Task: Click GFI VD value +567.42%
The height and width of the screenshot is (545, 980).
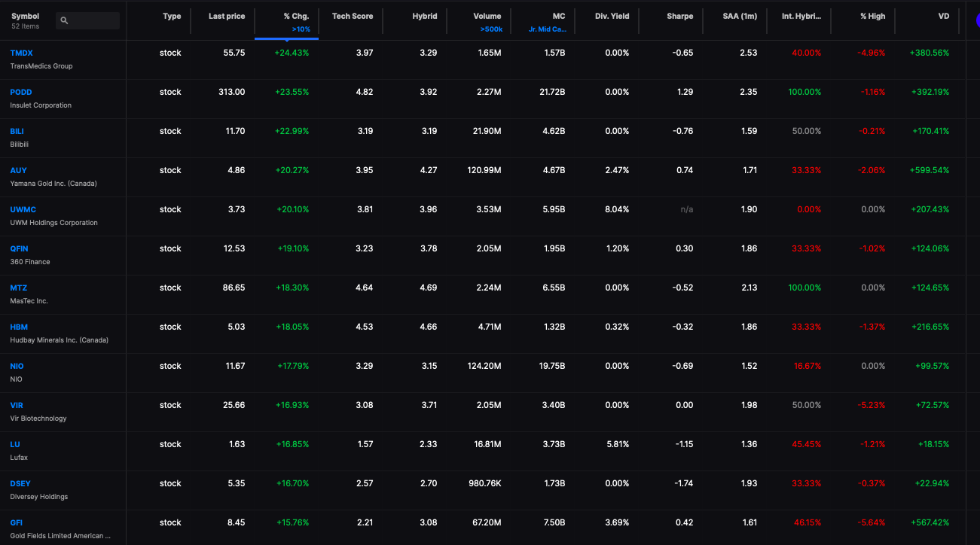Action: click(x=930, y=522)
